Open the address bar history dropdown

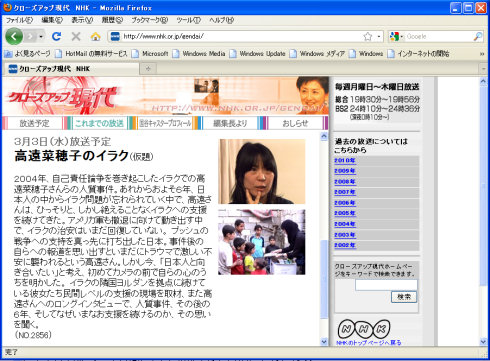pyautogui.click(x=379, y=36)
